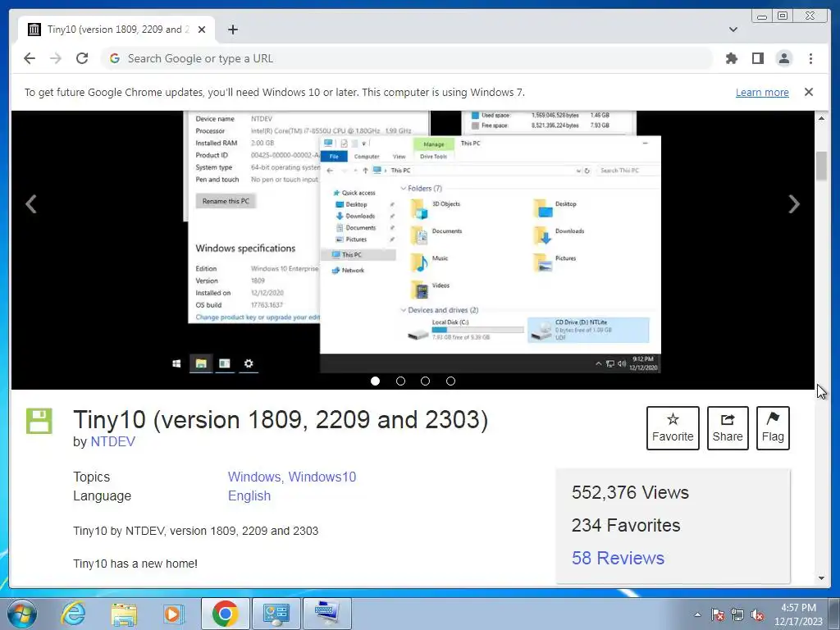Click the browser forward arrow
The width and height of the screenshot is (840, 630).
[x=56, y=58]
